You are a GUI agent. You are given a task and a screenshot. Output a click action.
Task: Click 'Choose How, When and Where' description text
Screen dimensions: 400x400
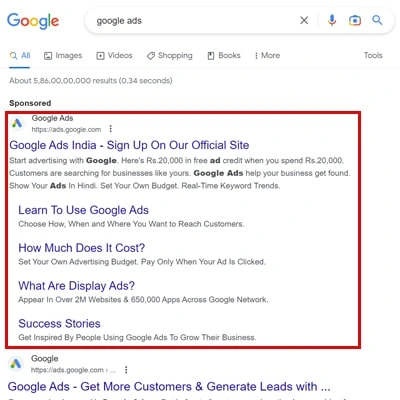tap(131, 224)
